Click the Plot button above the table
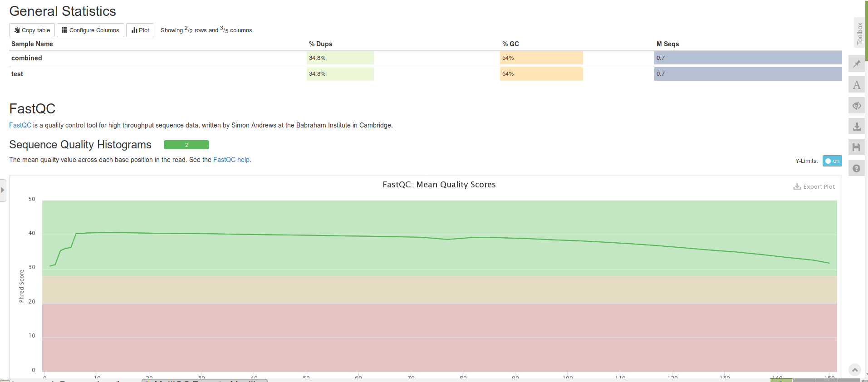 tap(140, 30)
